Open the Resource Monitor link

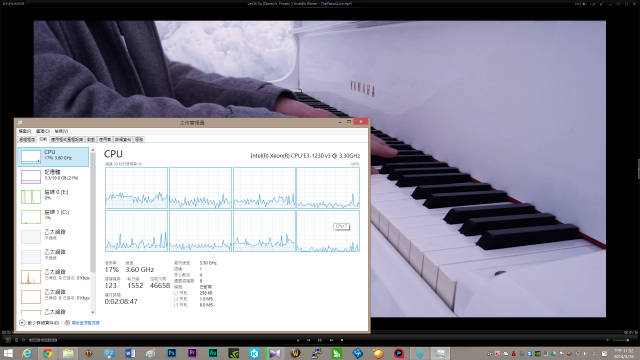85,323
